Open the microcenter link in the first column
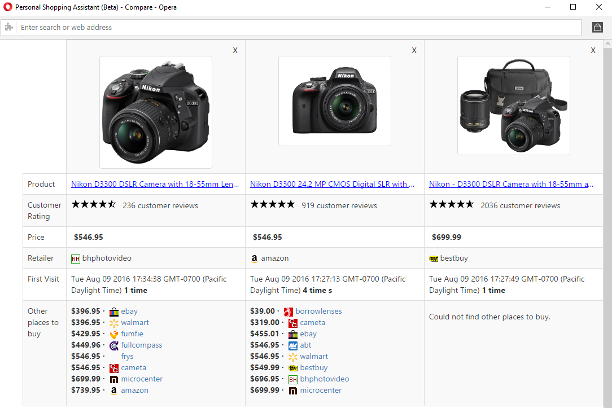The image size is (612, 408). click(142, 379)
